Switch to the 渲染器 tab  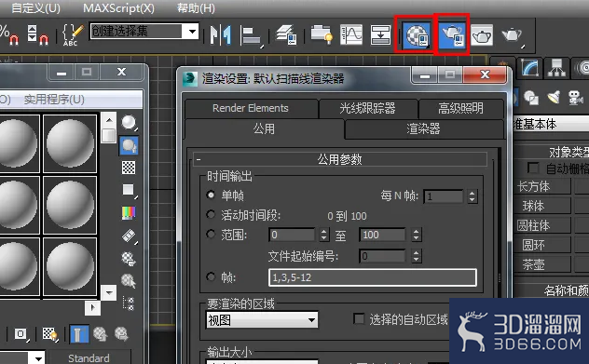[423, 128]
